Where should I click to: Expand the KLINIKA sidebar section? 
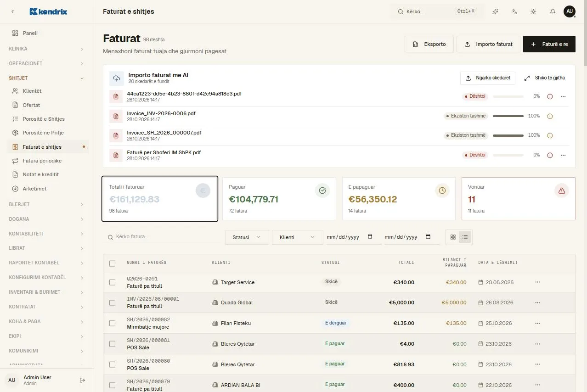pos(47,49)
